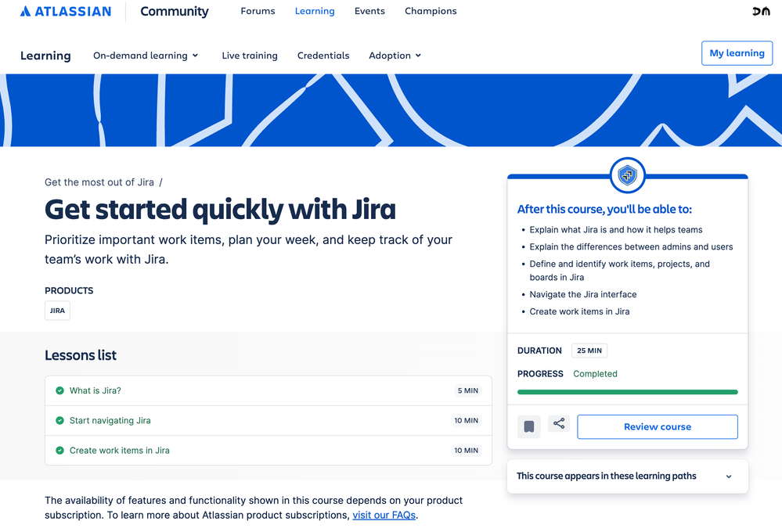This screenshot has height=532, width=782.
Task: Click the 'Lessons list' heading
Action: point(81,355)
